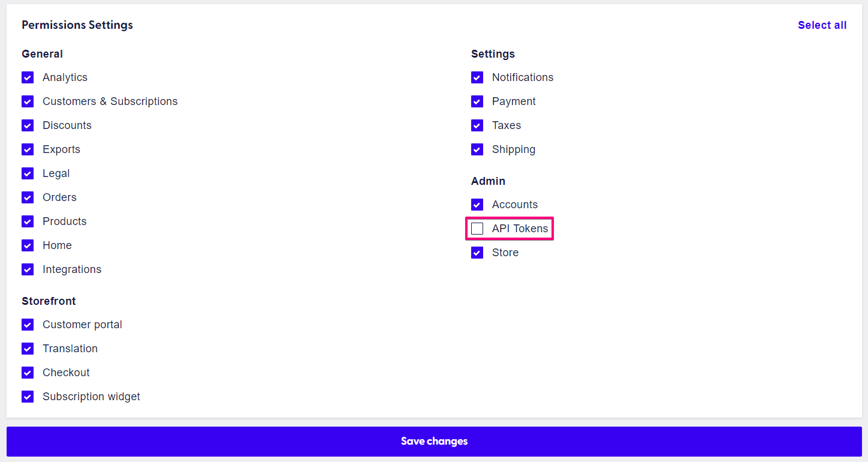
Task: Toggle the Home permission
Action: [28, 245]
